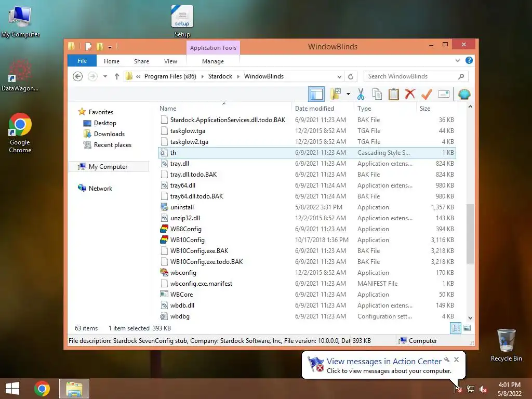Click Stardock in the breadcrumb path
This screenshot has width=532, height=399.
pos(220,76)
